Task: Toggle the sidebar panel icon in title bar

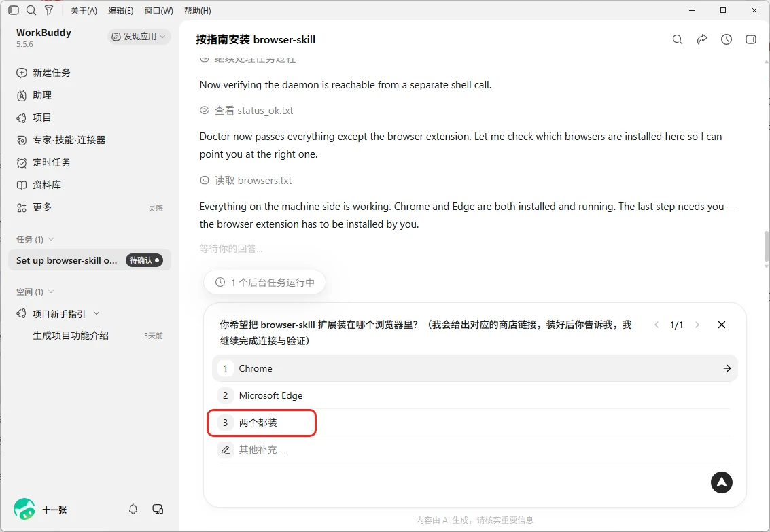Action: click(14, 10)
